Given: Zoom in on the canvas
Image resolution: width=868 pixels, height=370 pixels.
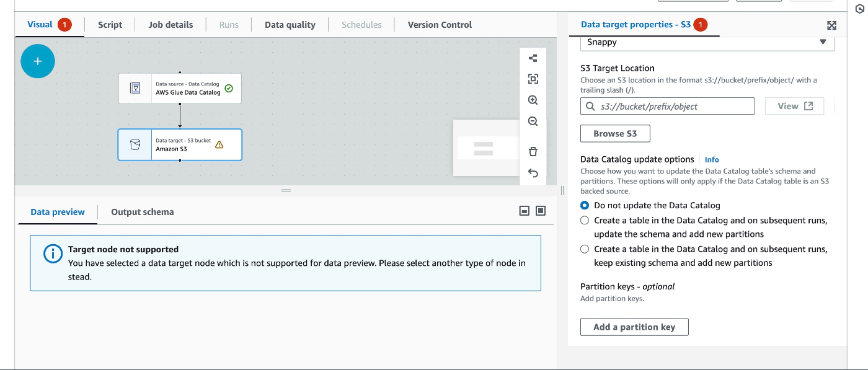Looking at the screenshot, I should pyautogui.click(x=533, y=100).
